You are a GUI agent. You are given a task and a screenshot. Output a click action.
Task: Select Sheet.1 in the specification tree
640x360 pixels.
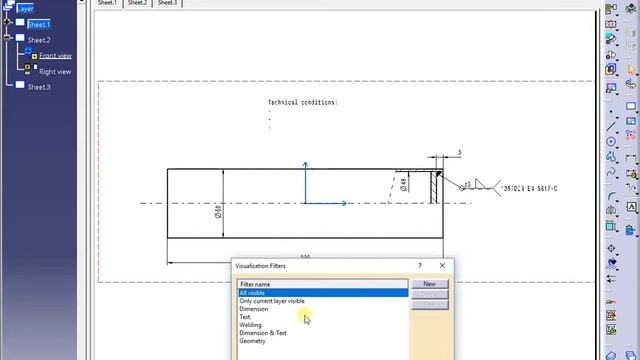(39, 24)
